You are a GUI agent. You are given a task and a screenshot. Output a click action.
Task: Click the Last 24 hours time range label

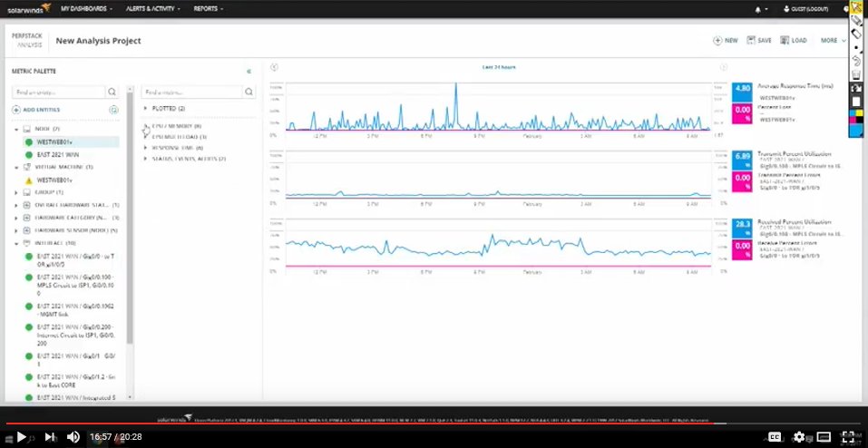[x=499, y=67]
